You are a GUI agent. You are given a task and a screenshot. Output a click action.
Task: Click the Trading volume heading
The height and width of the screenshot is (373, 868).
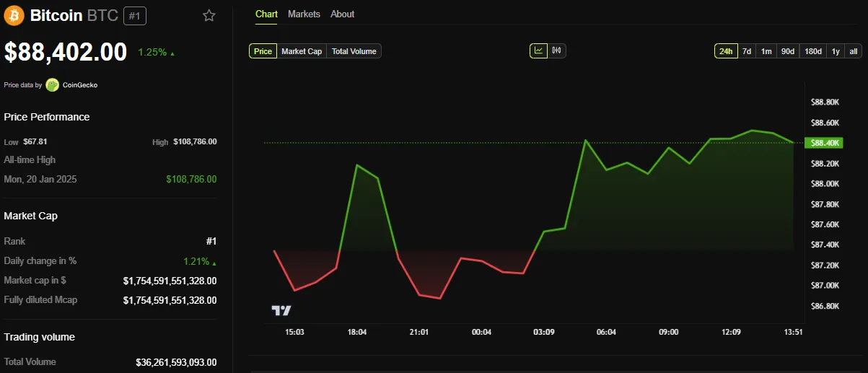[x=40, y=337]
